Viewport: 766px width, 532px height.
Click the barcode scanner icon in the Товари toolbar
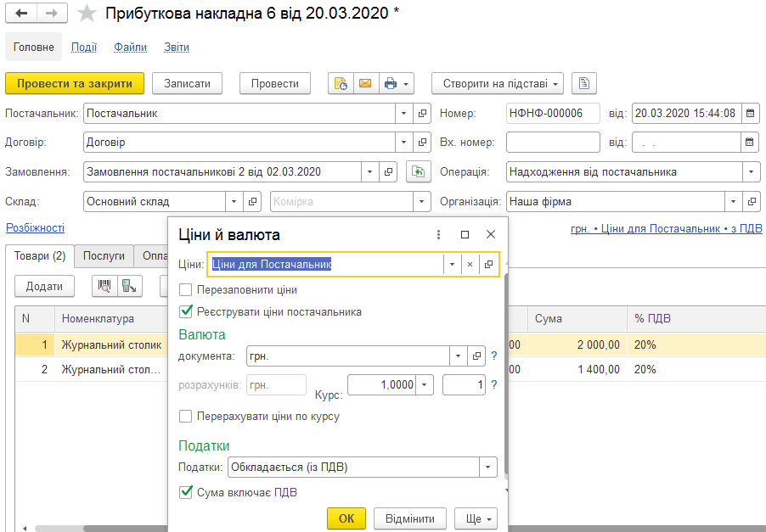[104, 286]
